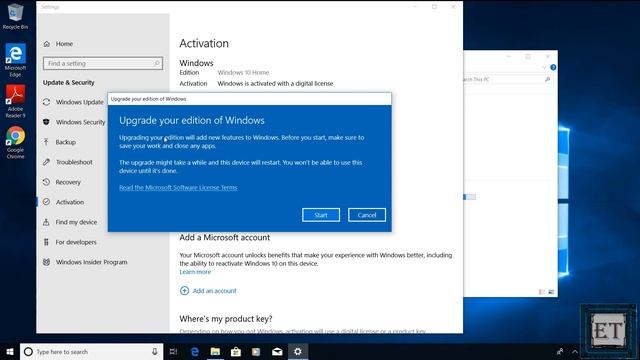Open Troubleshoot settings page
The width and height of the screenshot is (640, 360).
(74, 162)
